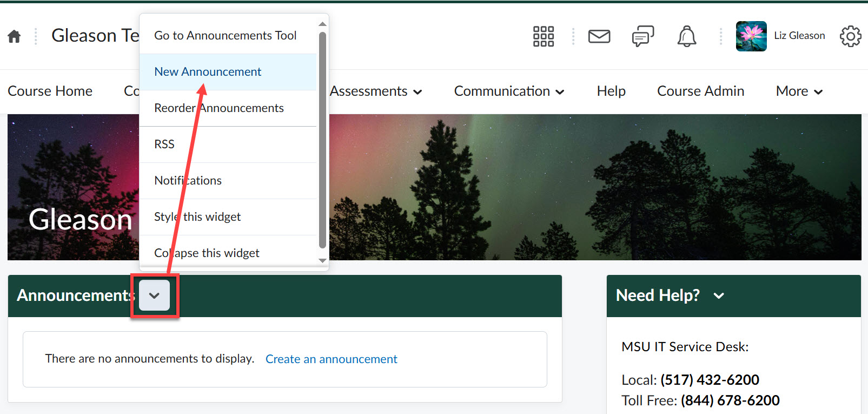
Task: Open the course selector grid icon
Action: point(543,36)
